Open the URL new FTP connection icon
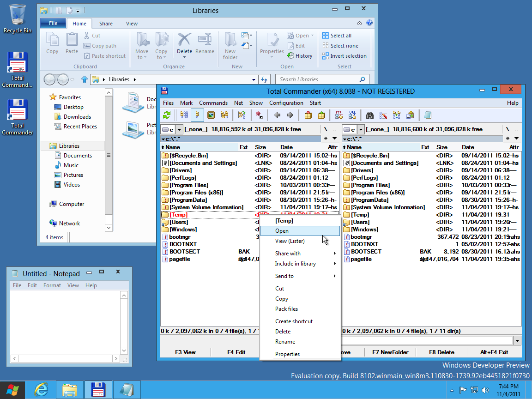532x399 pixels. coord(352,115)
